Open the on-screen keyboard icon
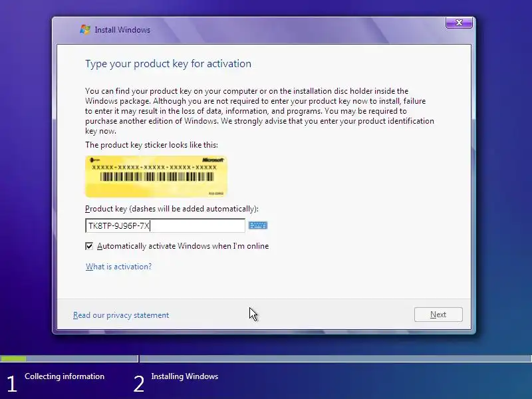Image resolution: width=532 pixels, height=399 pixels. pos(258,225)
